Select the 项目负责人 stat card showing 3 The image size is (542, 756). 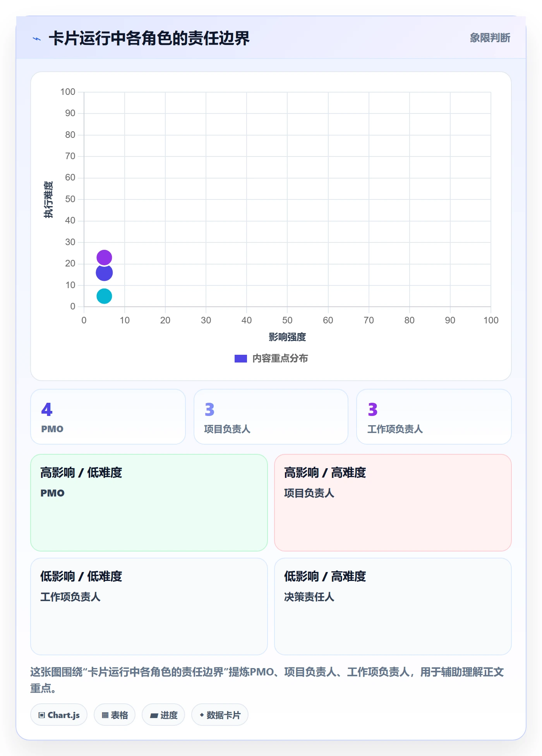(271, 417)
